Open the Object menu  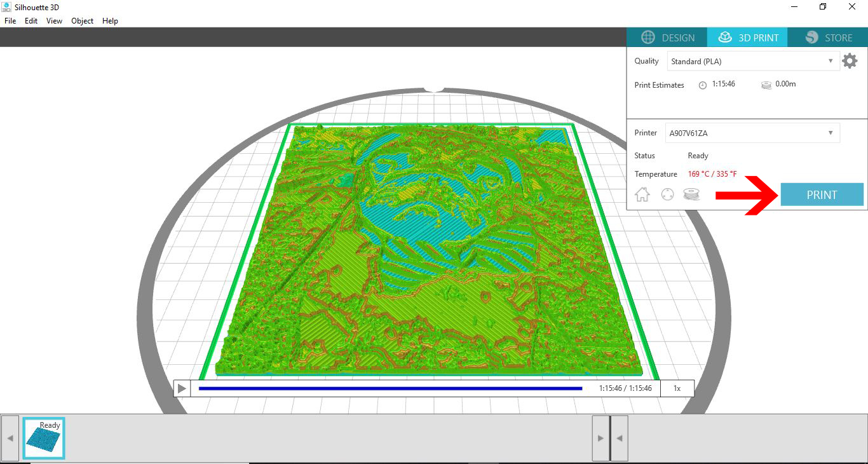tap(83, 21)
